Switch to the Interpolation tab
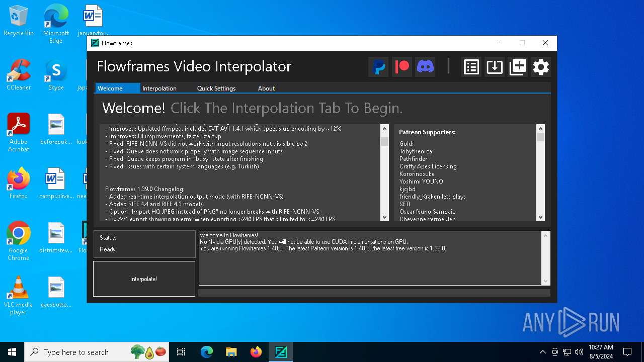 pos(159,88)
